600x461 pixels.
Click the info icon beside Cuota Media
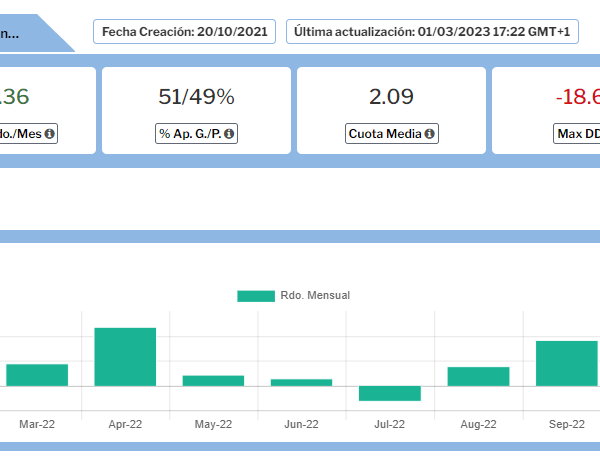click(x=429, y=134)
